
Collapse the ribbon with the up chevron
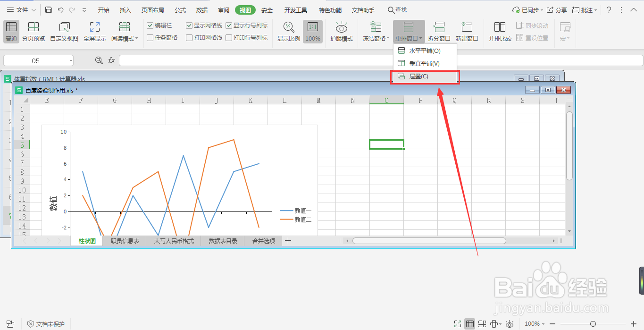pyautogui.click(x=633, y=10)
